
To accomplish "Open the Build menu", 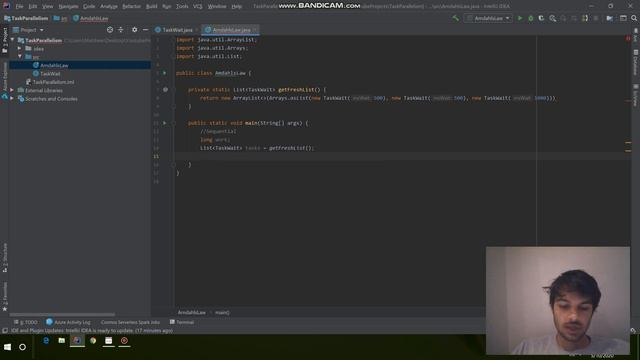I will coord(151,6).
